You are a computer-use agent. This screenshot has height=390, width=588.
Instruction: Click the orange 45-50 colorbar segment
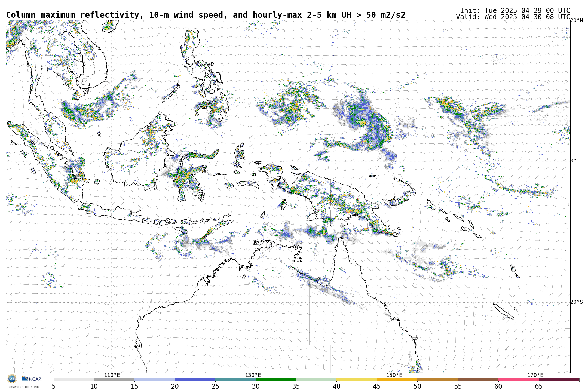tap(397, 379)
